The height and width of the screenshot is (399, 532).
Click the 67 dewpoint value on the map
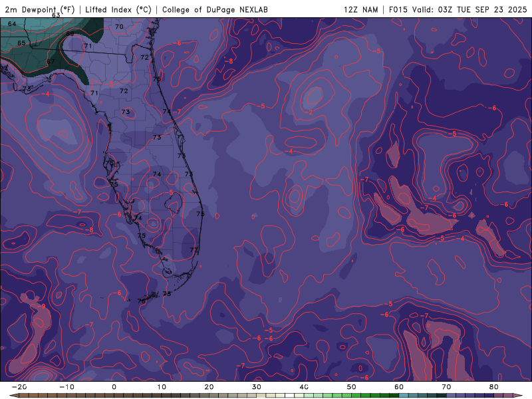click(51, 61)
